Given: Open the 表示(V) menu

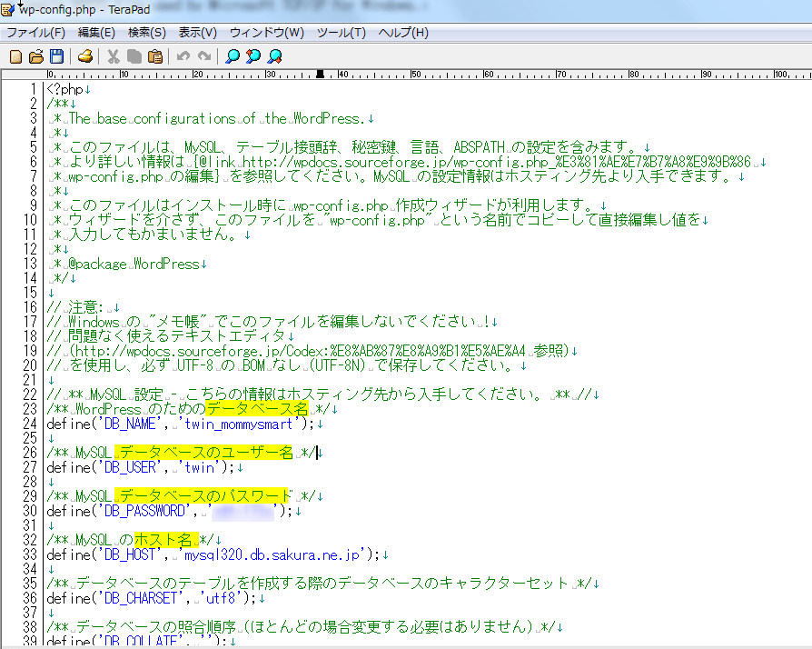Looking at the screenshot, I should pyautogui.click(x=197, y=33).
